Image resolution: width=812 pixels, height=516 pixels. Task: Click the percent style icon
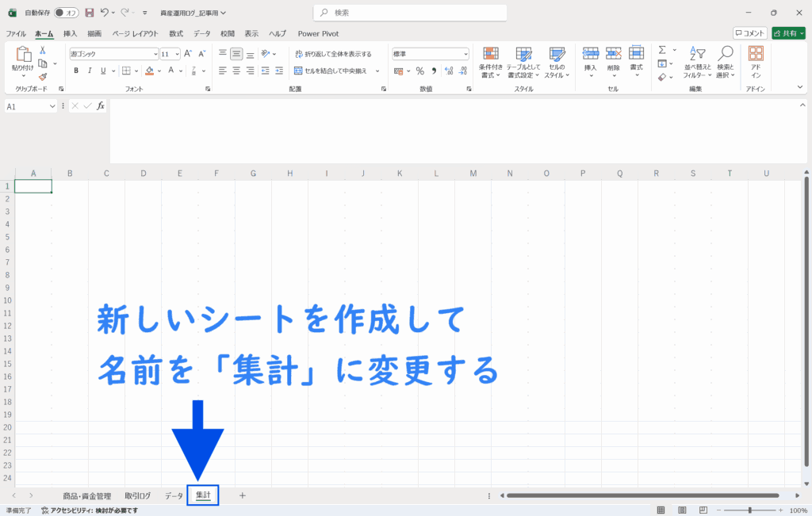coord(419,71)
